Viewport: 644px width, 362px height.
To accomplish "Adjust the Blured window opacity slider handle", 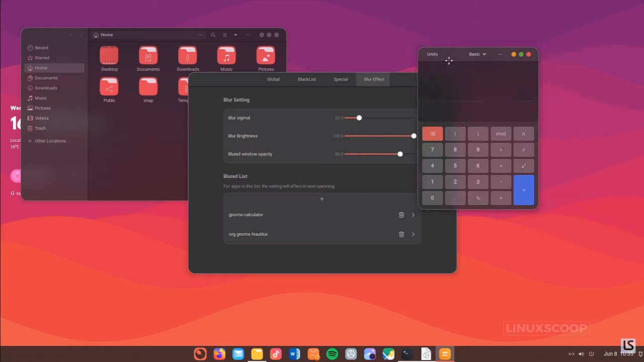I will point(400,154).
